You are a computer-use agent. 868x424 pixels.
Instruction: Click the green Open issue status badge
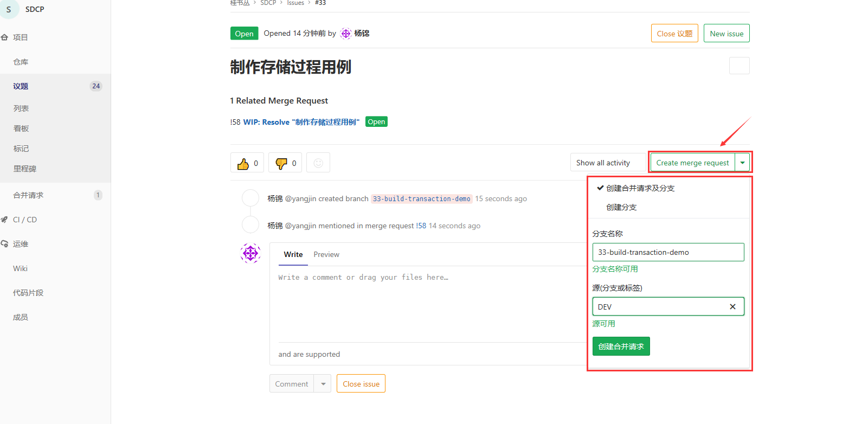click(x=244, y=34)
